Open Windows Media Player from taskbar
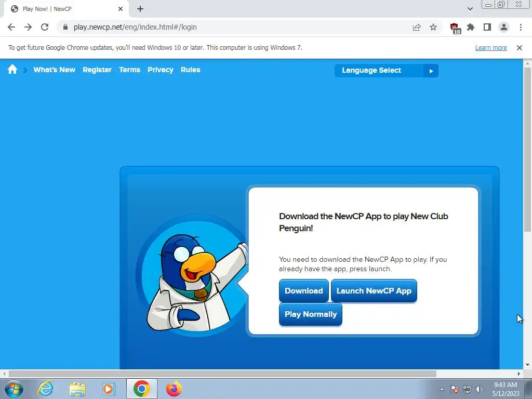 109,389
